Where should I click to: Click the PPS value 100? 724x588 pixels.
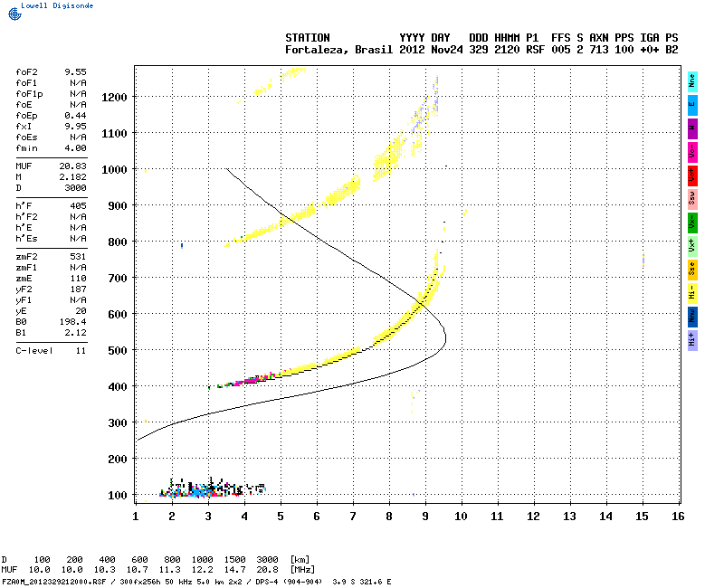click(x=624, y=50)
